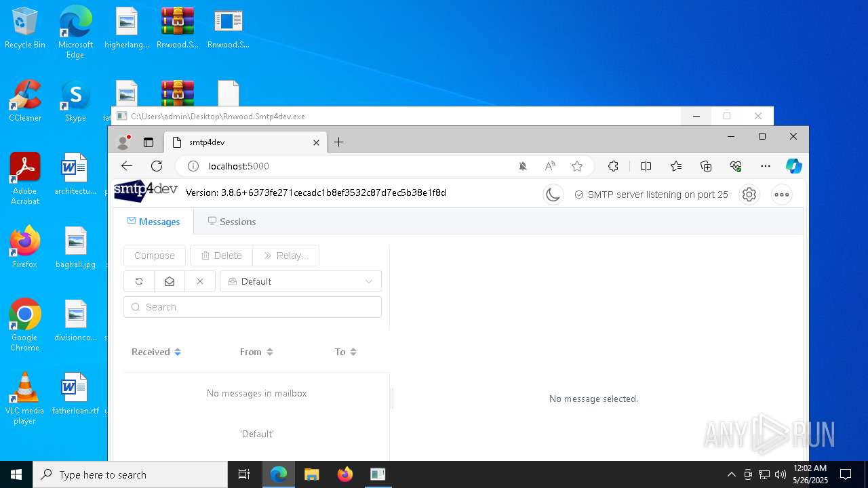Viewport: 868px width, 488px height.
Task: Add page to favorites star
Action: click(577, 166)
